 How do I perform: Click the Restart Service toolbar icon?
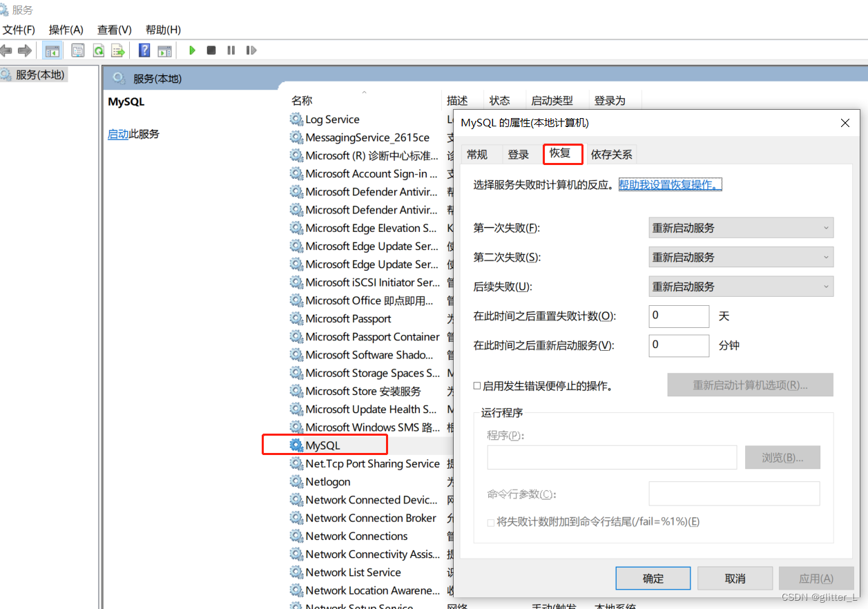251,50
